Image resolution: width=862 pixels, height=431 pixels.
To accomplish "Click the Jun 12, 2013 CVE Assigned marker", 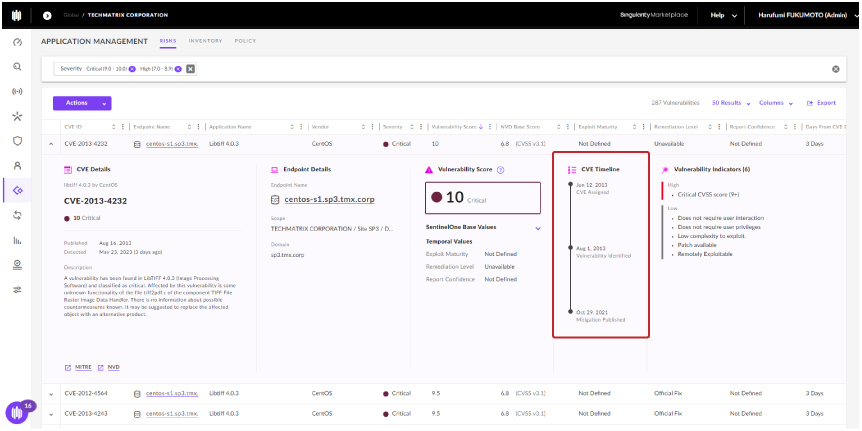I will (570, 185).
